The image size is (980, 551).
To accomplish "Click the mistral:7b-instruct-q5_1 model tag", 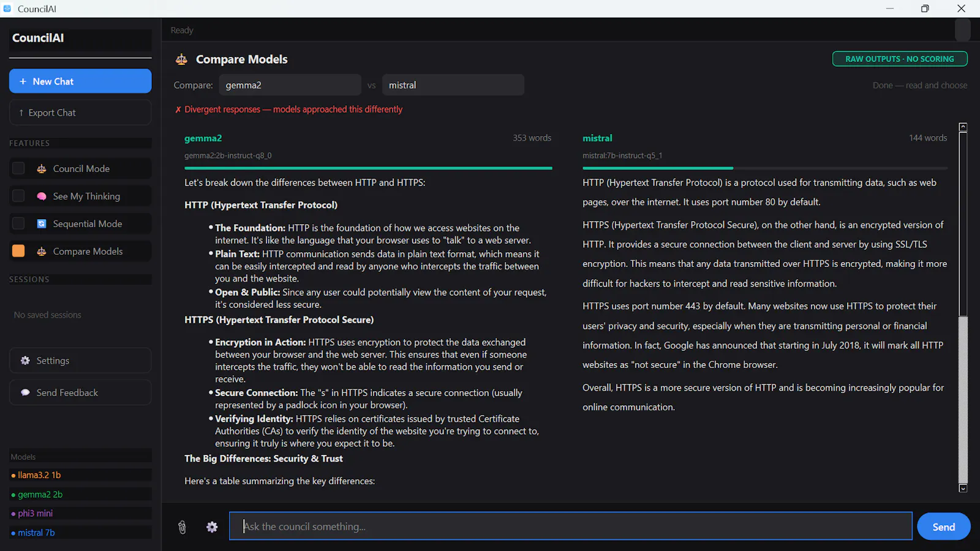I will pos(622,156).
